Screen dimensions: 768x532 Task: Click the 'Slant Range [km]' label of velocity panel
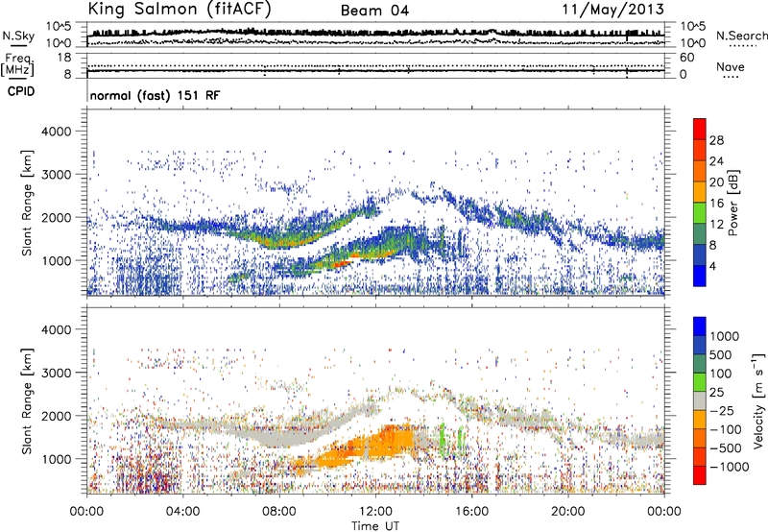tap(27, 400)
